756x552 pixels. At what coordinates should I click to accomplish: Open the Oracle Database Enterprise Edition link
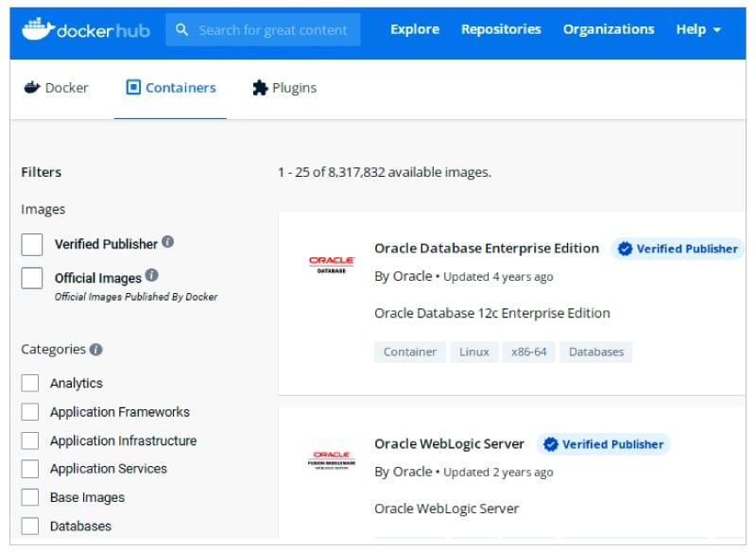[x=487, y=249]
